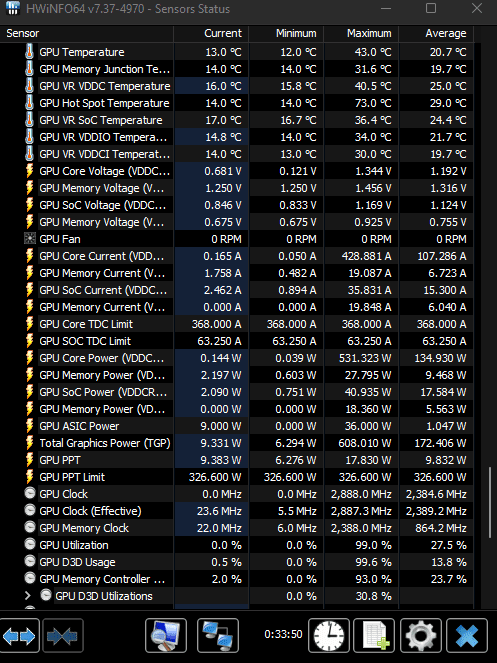Minimize the HWiNFO64 window
Viewport: 497px width, 663px height.
pyautogui.click(x=385, y=8)
